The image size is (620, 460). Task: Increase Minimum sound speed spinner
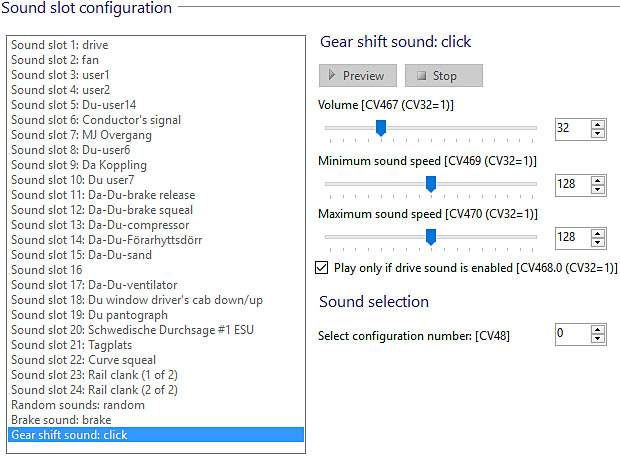point(598,178)
